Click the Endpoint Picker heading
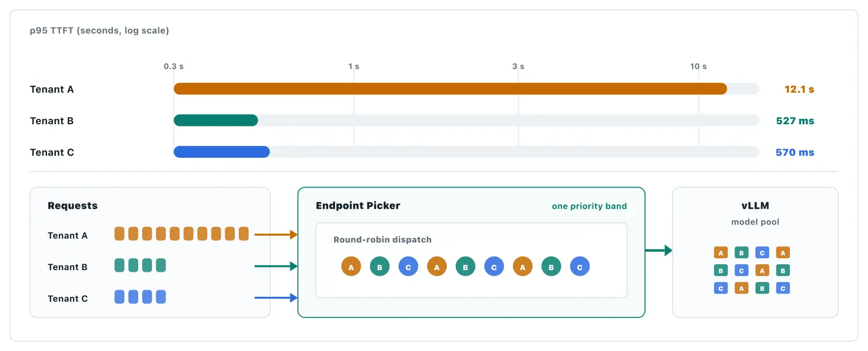 (358, 206)
